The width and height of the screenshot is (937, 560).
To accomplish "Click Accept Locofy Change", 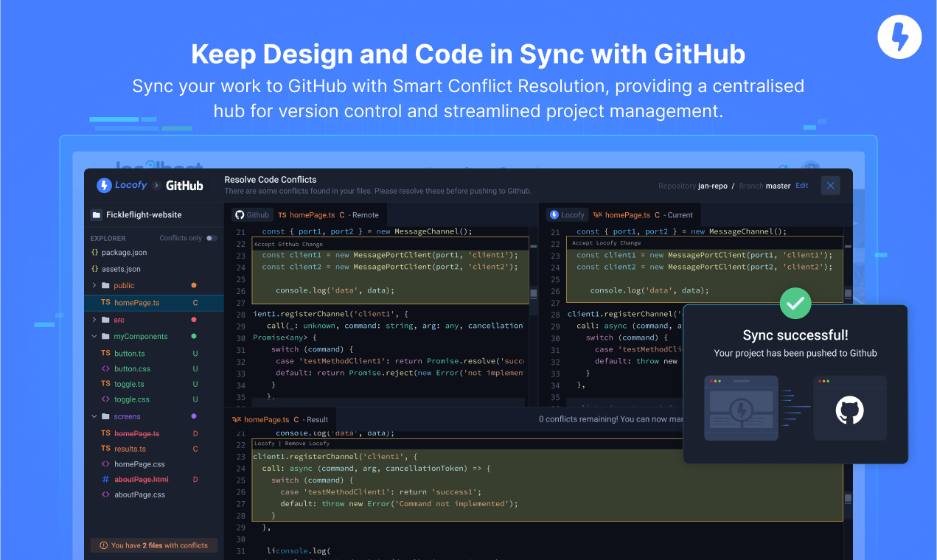I will (x=607, y=243).
